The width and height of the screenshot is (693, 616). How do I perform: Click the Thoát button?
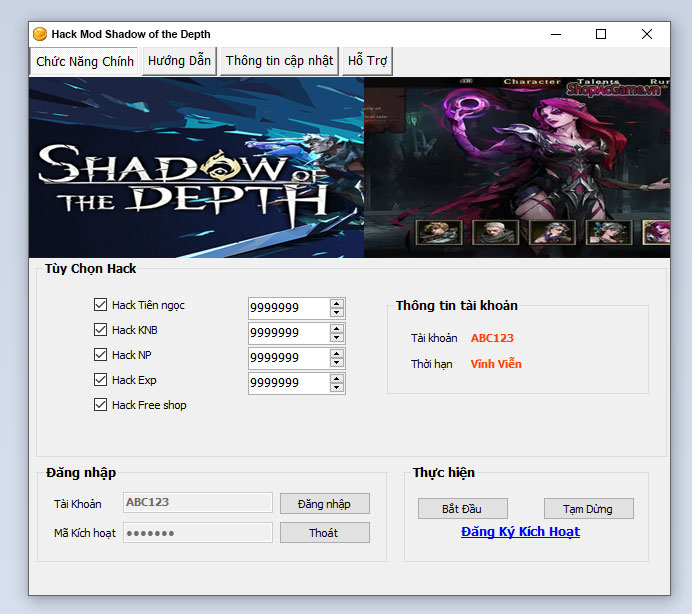pyautogui.click(x=325, y=533)
